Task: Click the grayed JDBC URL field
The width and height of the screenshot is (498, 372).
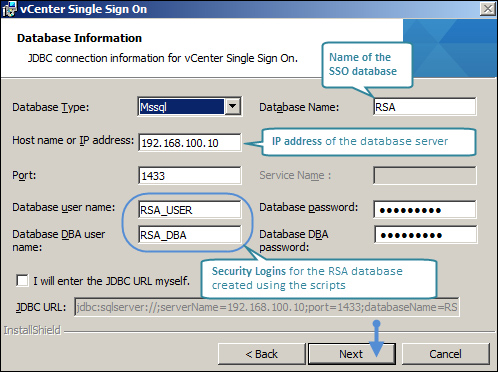Action: 267,307
